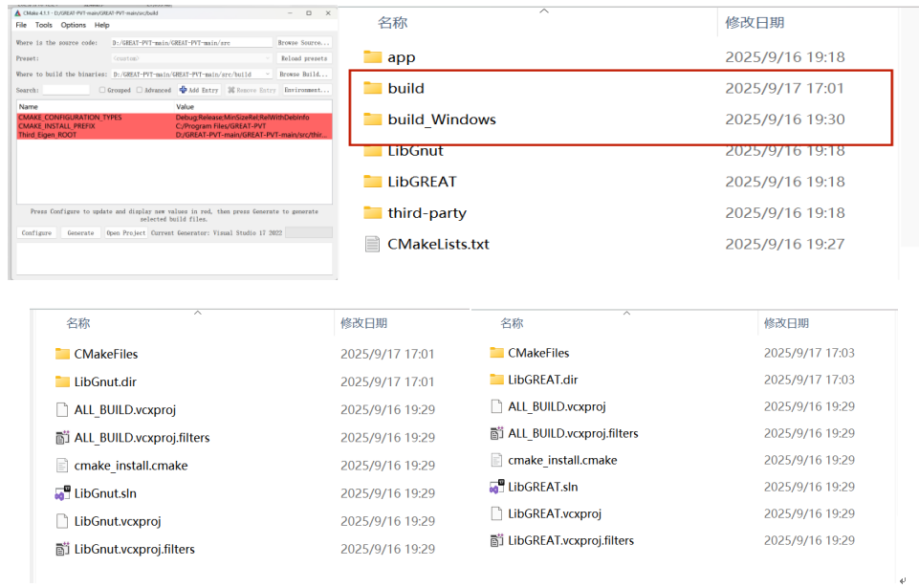The height and width of the screenshot is (588, 919).
Task: Click the build_Windows folder icon
Action: click(372, 119)
